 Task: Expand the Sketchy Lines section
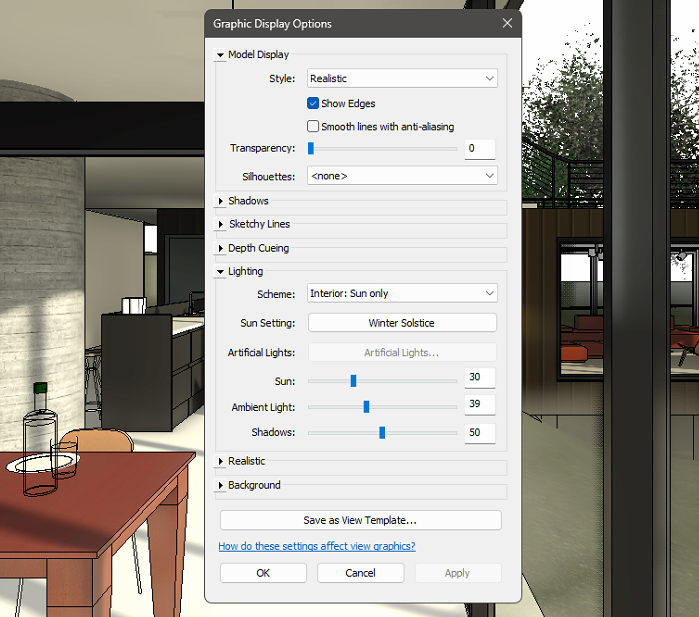220,224
